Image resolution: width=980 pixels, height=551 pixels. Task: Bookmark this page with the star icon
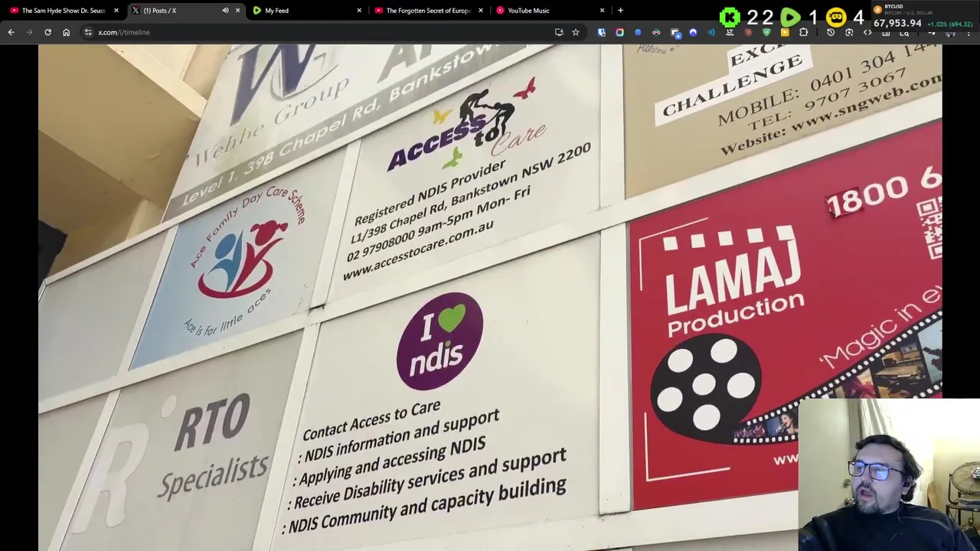coord(576,32)
